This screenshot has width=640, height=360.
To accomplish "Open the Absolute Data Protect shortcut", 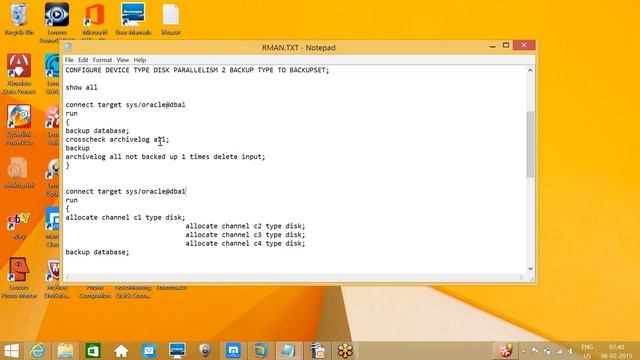I will point(19,73).
